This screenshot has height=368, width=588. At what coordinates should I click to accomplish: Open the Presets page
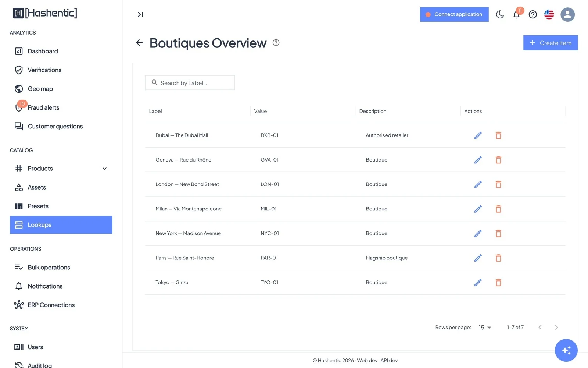(61, 206)
